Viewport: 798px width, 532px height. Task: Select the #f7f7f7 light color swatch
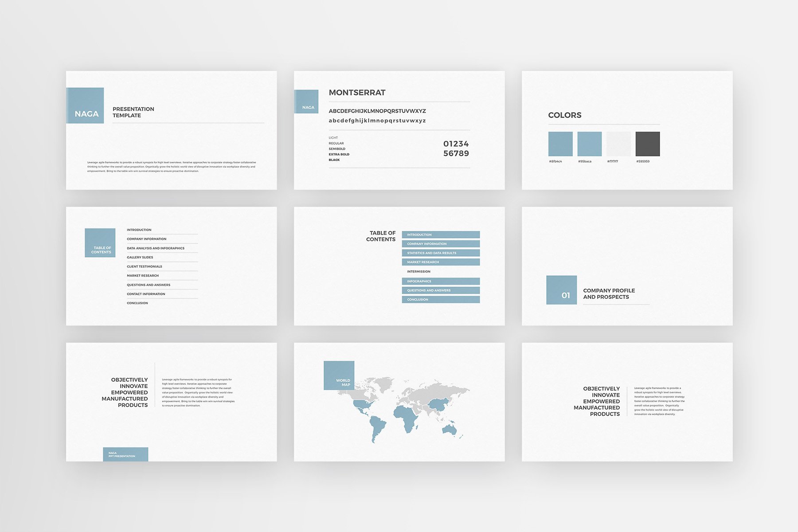coord(618,144)
